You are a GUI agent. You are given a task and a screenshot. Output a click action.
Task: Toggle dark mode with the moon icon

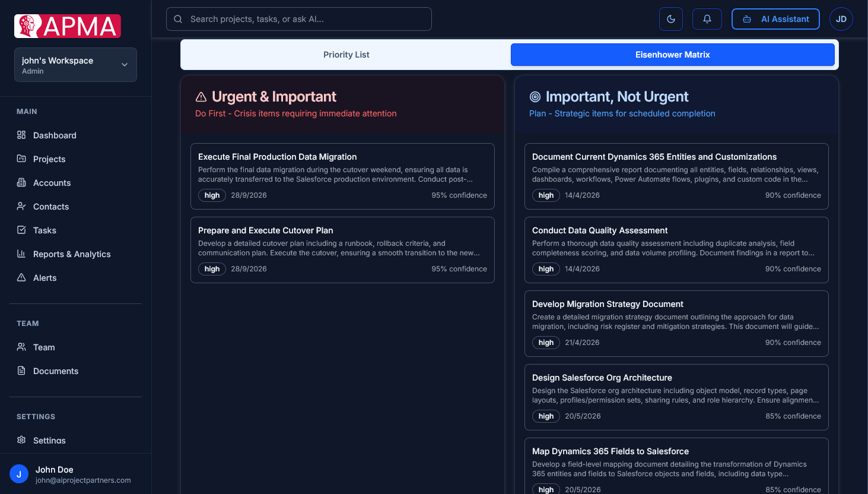(670, 18)
